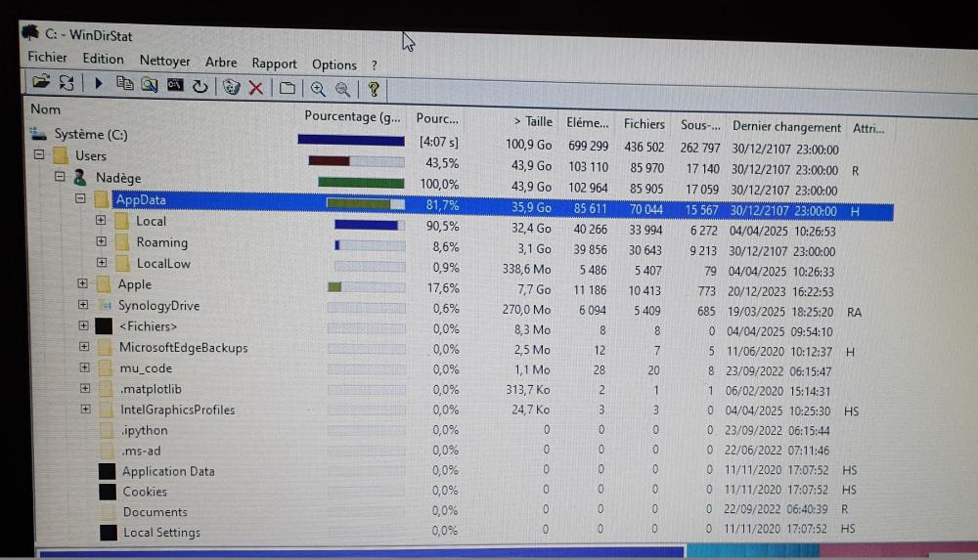Screen dimensions: 978x560
Task: Expand the Apple folder node
Action: [82, 283]
